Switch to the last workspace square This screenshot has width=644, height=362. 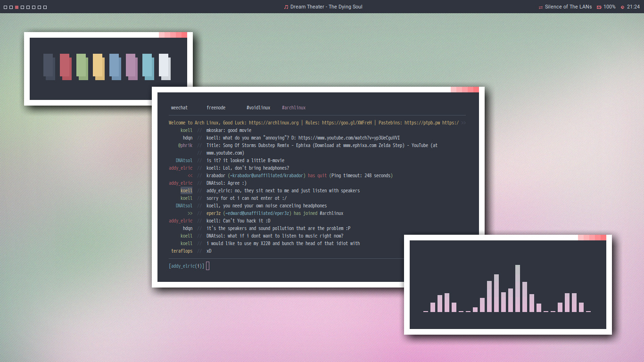click(x=45, y=7)
